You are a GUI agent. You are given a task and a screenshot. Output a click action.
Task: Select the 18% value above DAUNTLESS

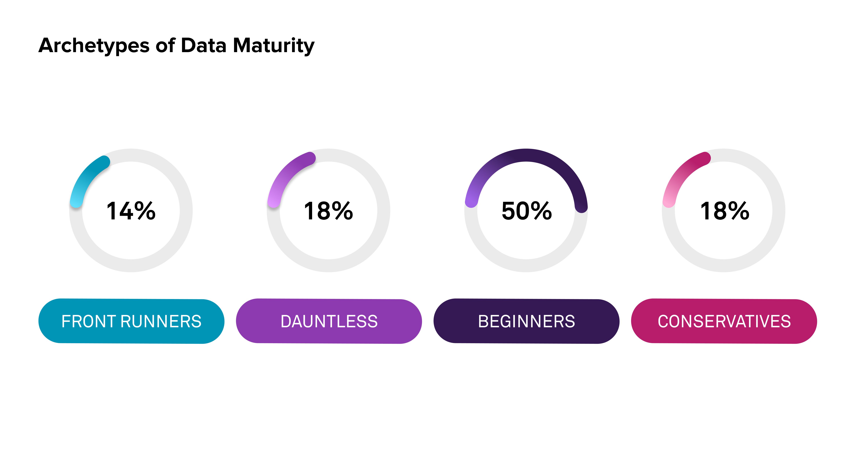tap(329, 211)
